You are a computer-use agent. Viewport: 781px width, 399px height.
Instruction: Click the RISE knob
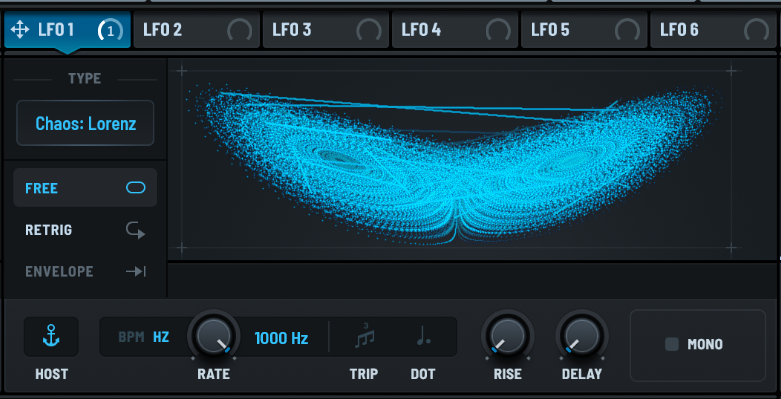(508, 337)
